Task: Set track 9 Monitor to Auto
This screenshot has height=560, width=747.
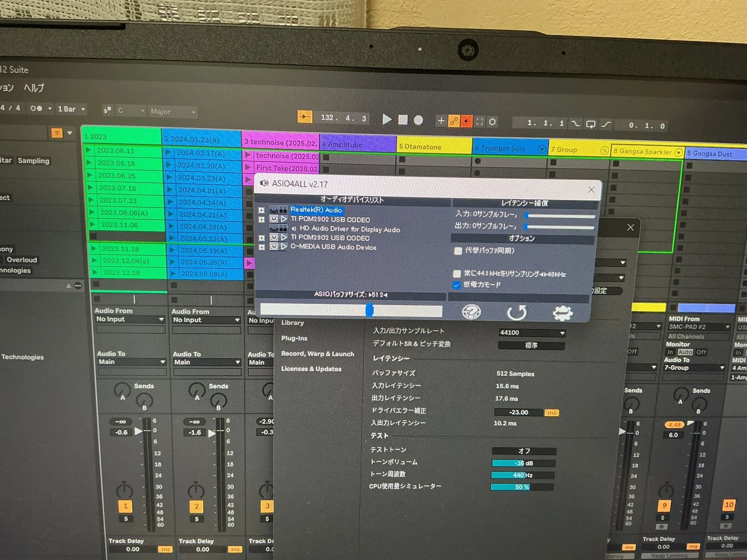Action: pos(685,352)
